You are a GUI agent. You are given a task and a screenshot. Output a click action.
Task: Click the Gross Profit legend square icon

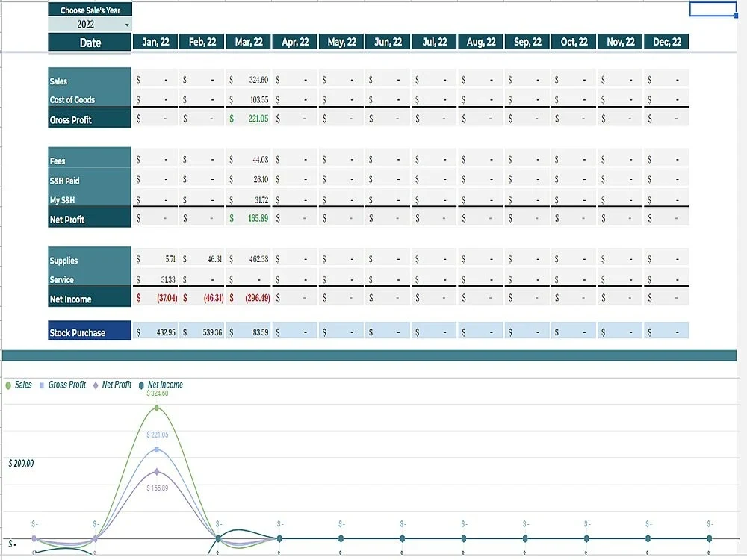(x=42, y=385)
